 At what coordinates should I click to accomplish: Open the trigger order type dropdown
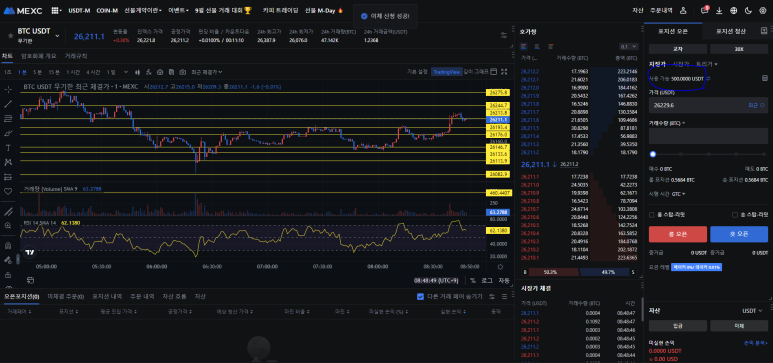706,64
